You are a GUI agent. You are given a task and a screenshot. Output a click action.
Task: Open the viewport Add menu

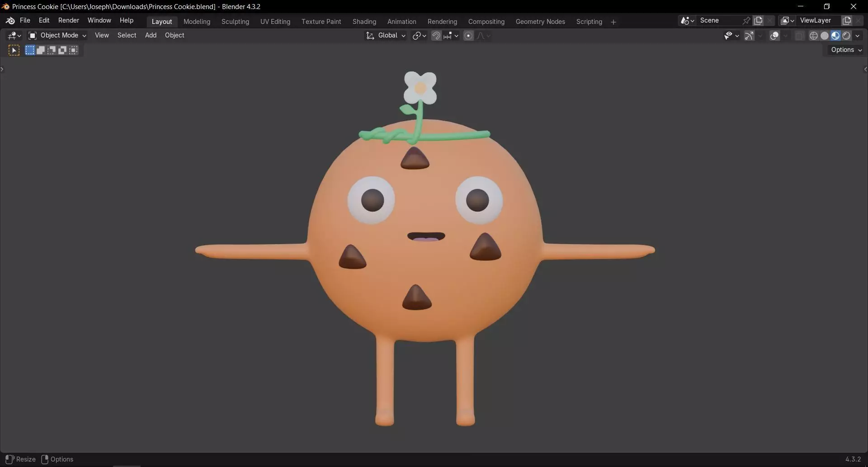tap(151, 36)
